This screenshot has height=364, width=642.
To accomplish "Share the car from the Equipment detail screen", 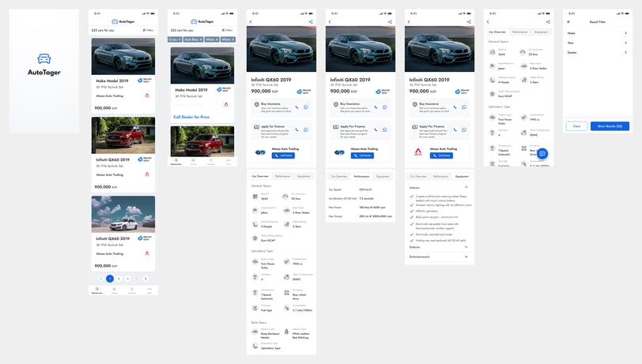I will tap(469, 22).
